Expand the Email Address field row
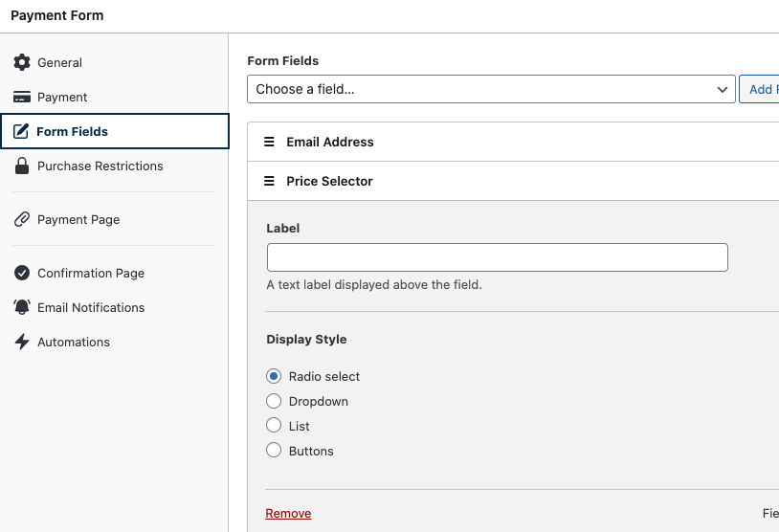 (x=330, y=142)
